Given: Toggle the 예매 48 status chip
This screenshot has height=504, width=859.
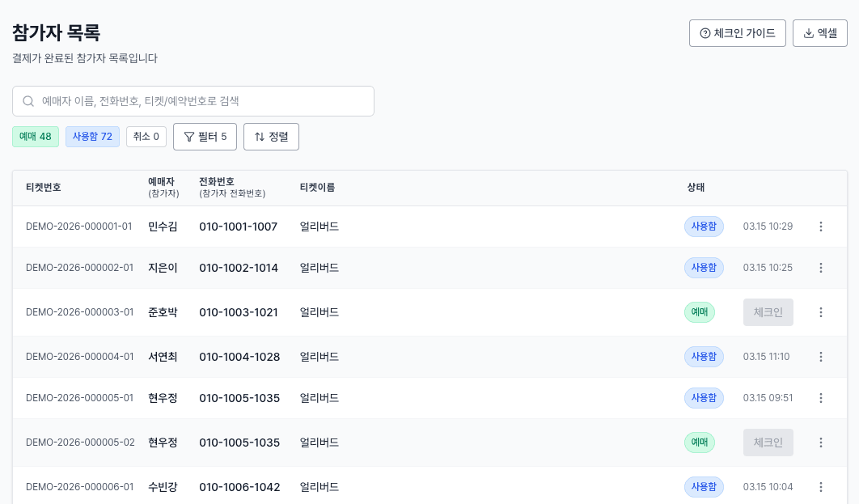Looking at the screenshot, I should click(36, 137).
